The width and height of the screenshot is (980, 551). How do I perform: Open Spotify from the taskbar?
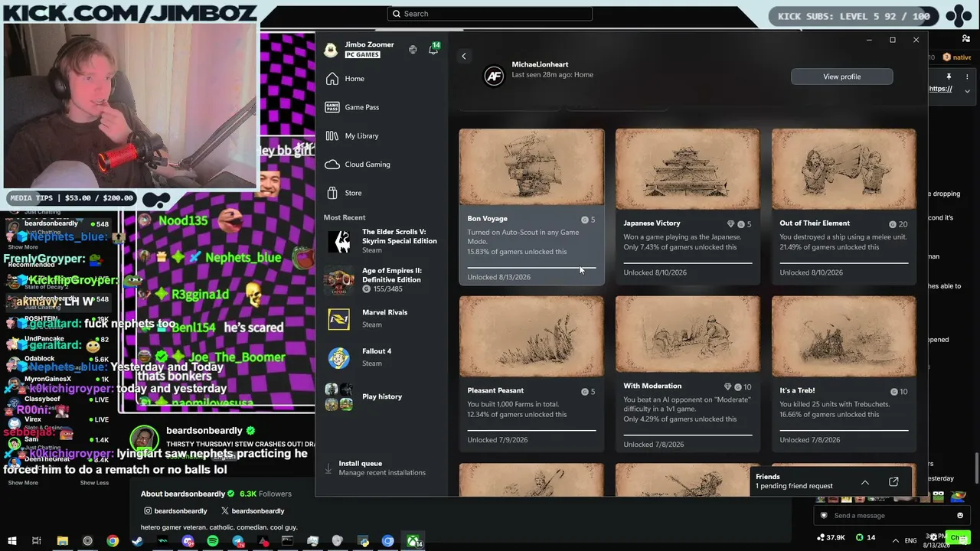click(213, 541)
